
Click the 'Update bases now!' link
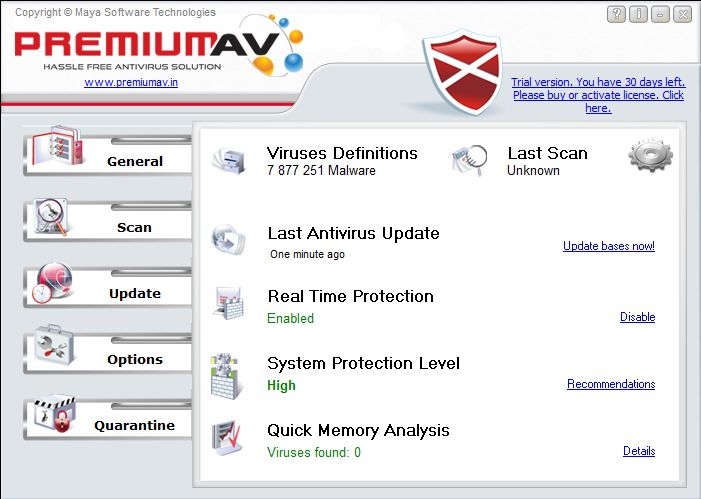coord(609,246)
